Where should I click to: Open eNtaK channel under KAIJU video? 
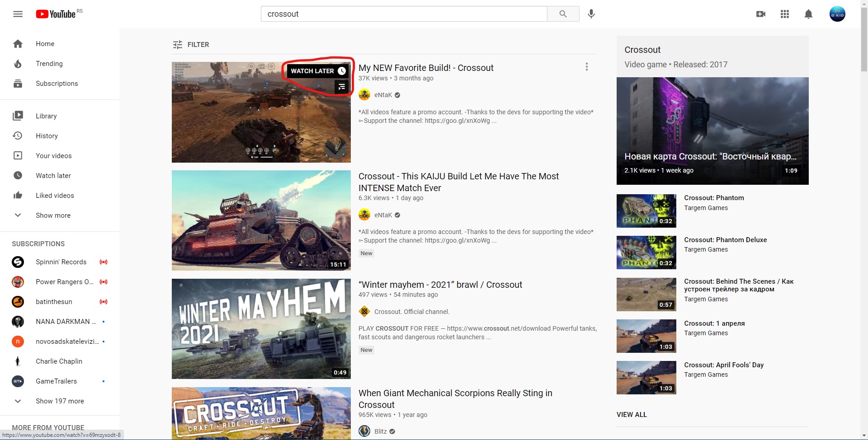click(383, 215)
